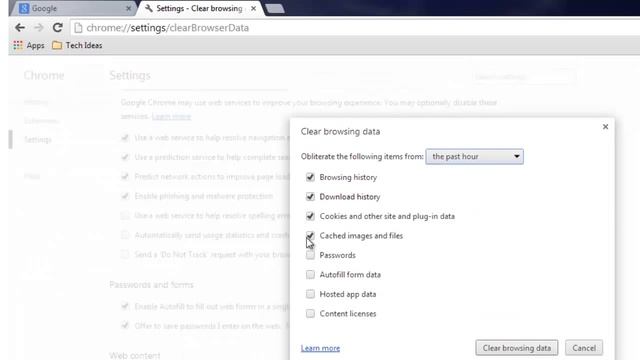Check the Content licenses checkbox
640x360 pixels.
pyautogui.click(x=310, y=313)
